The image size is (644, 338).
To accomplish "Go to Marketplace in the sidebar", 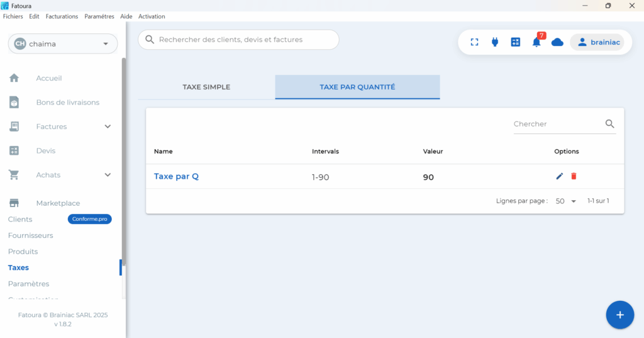I will point(58,203).
